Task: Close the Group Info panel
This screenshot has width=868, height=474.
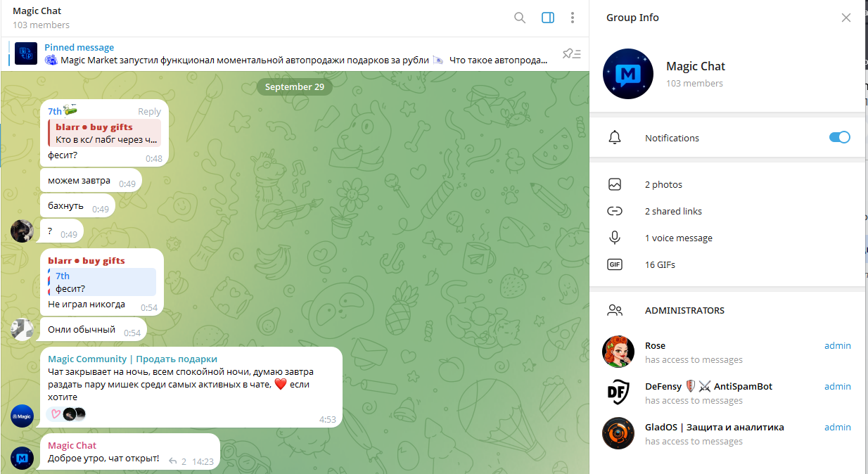Action: 846,18
